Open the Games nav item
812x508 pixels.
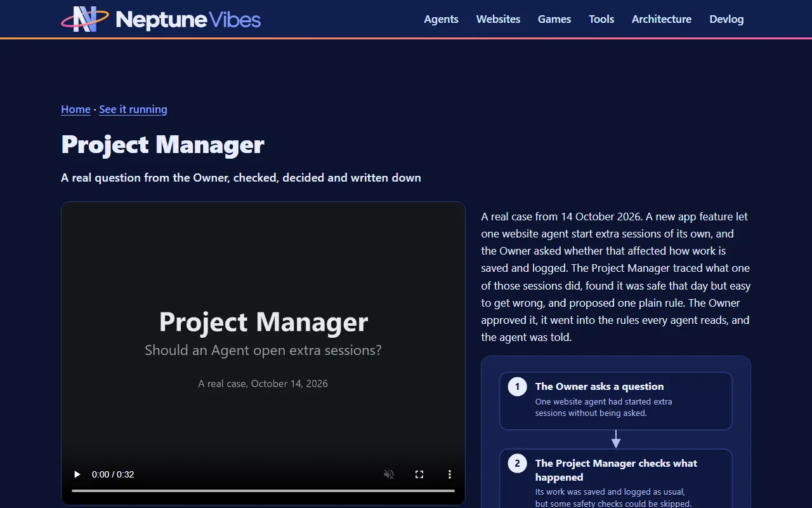pos(554,19)
